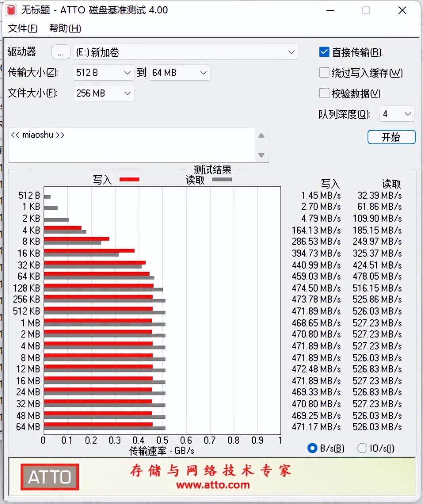
Task: Click the write value 474.50 MB/s
Action: pyautogui.click(x=316, y=288)
